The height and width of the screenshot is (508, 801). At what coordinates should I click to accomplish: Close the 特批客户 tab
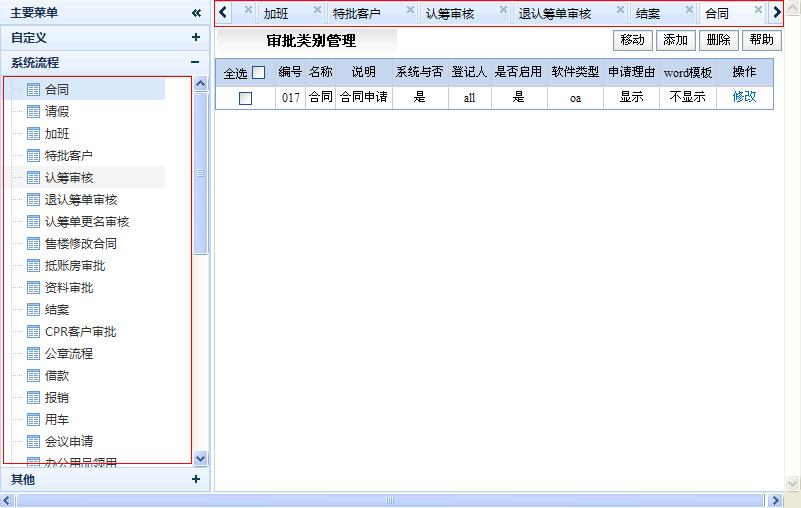[410, 10]
